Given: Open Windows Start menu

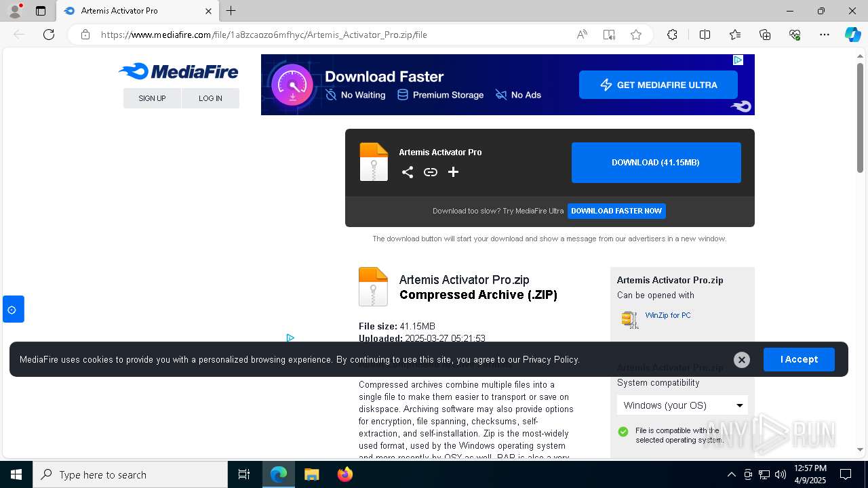Looking at the screenshot, I should (x=16, y=474).
